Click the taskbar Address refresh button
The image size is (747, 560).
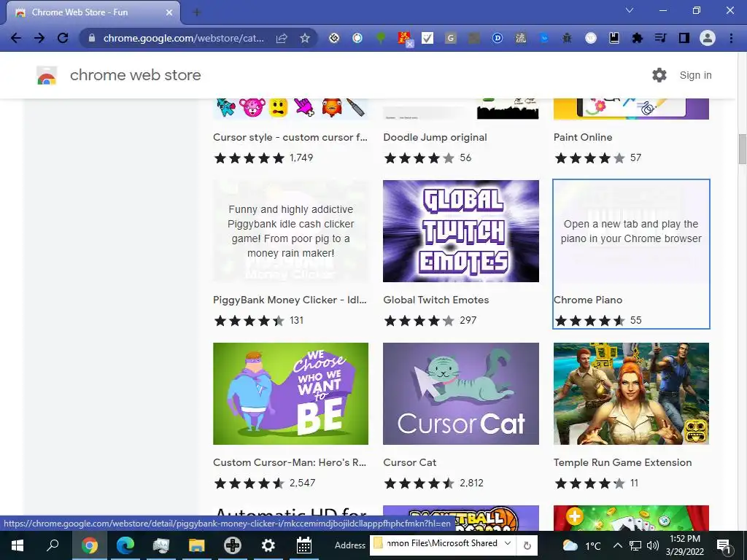coord(527,545)
